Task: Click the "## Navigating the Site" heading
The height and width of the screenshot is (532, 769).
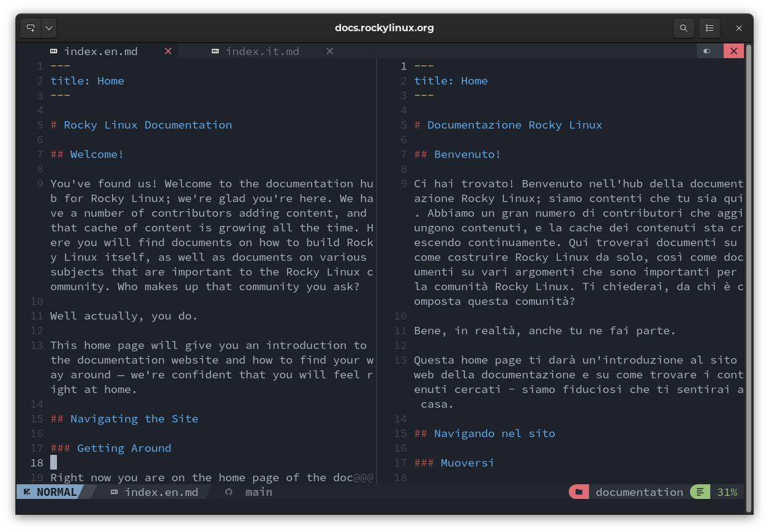Action: (124, 419)
